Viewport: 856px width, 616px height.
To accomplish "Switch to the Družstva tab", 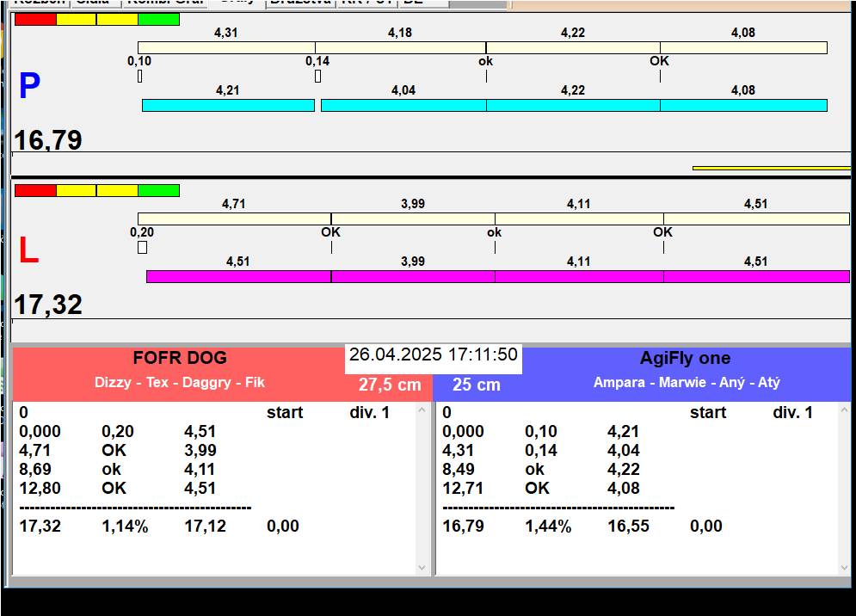I will point(299,3).
